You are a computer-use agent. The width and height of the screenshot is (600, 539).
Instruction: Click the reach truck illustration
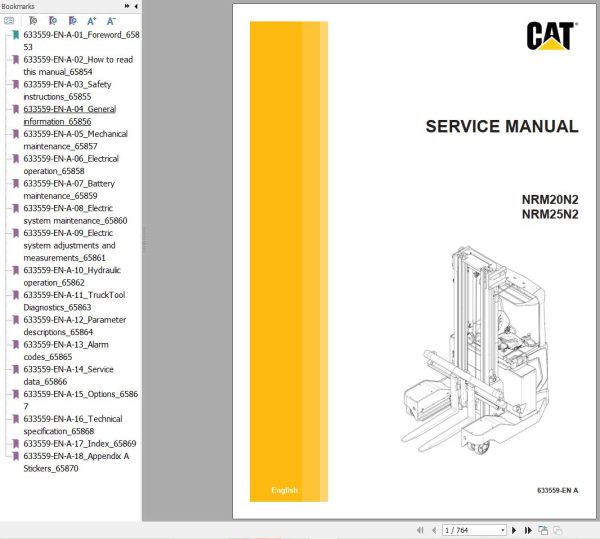(475, 350)
